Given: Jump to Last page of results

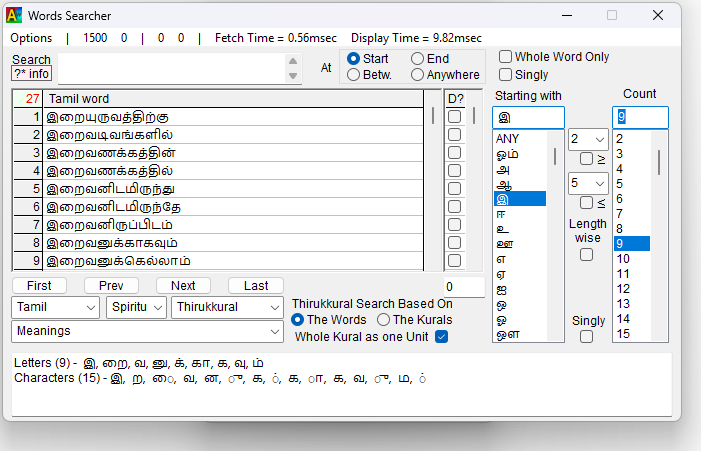Looking at the screenshot, I should pos(256,286).
